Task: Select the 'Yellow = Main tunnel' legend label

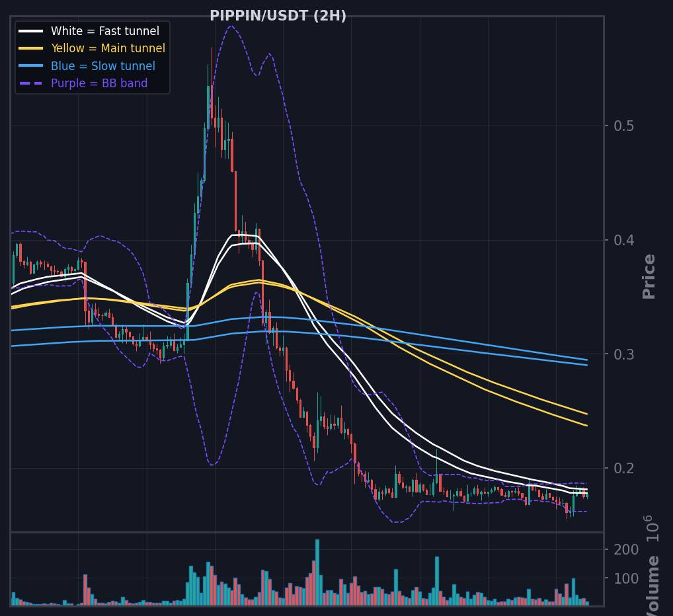Action: (x=108, y=48)
